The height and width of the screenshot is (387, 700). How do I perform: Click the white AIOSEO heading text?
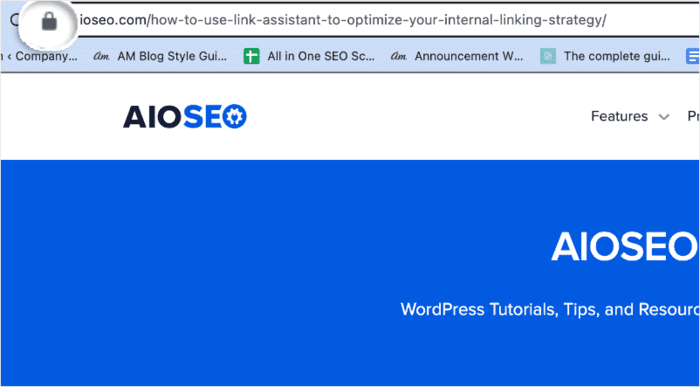pos(625,246)
